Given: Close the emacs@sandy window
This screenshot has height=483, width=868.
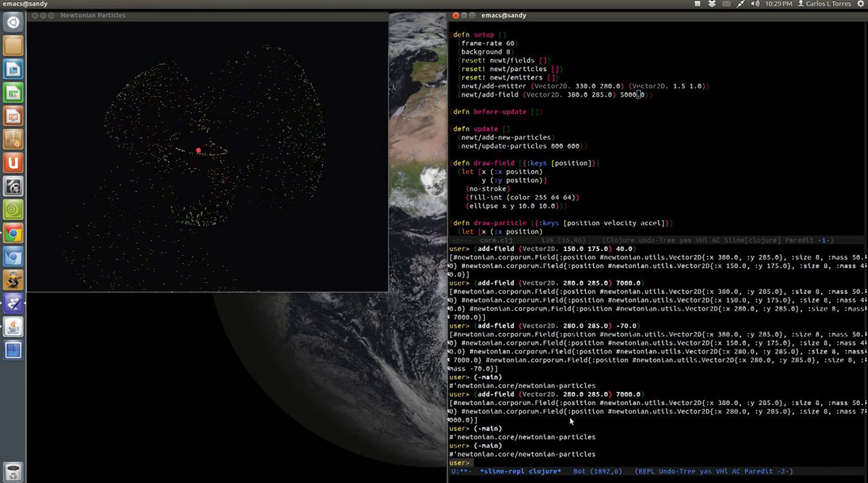Looking at the screenshot, I should coord(456,16).
